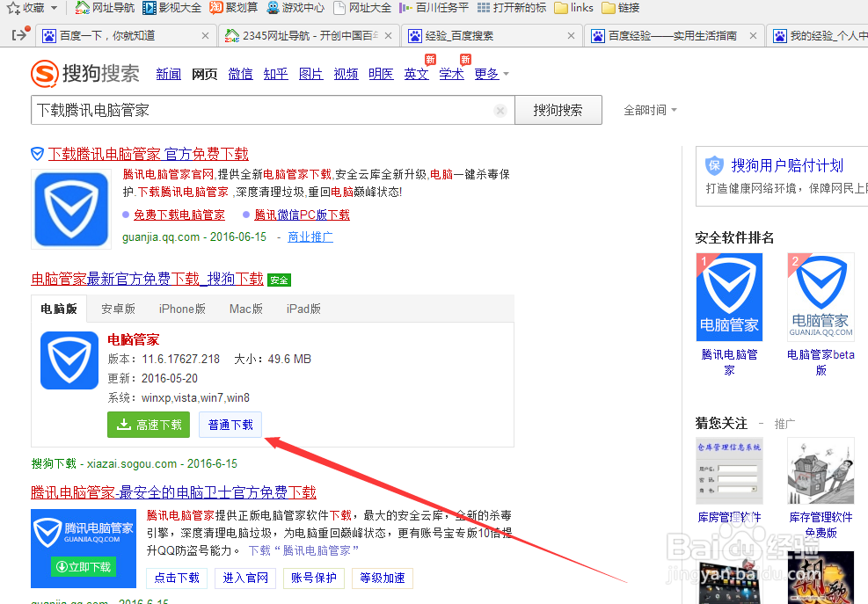868x604 pixels.
Task: Open the 游戏中心 bookmark
Action: [x=295, y=8]
